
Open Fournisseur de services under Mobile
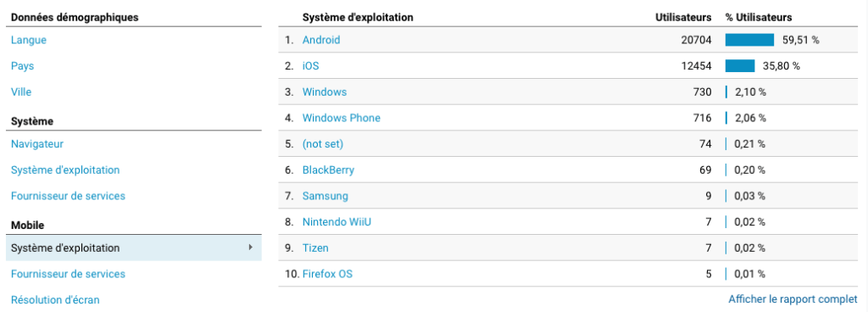coord(68,274)
